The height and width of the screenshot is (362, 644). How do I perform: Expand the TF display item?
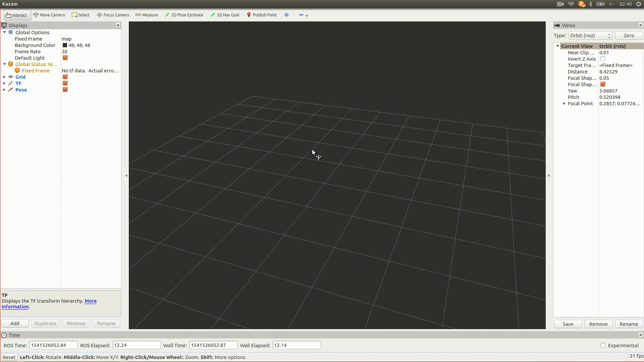click(4, 83)
